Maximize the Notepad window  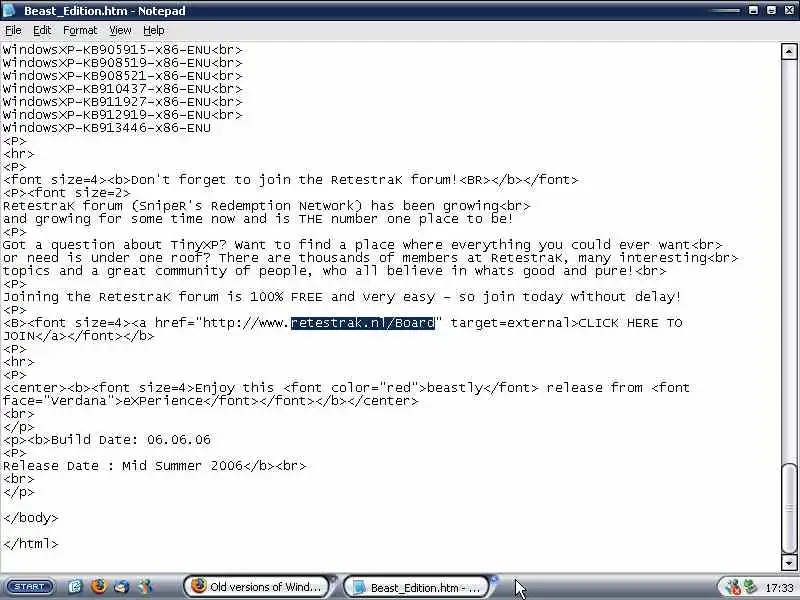pos(771,10)
